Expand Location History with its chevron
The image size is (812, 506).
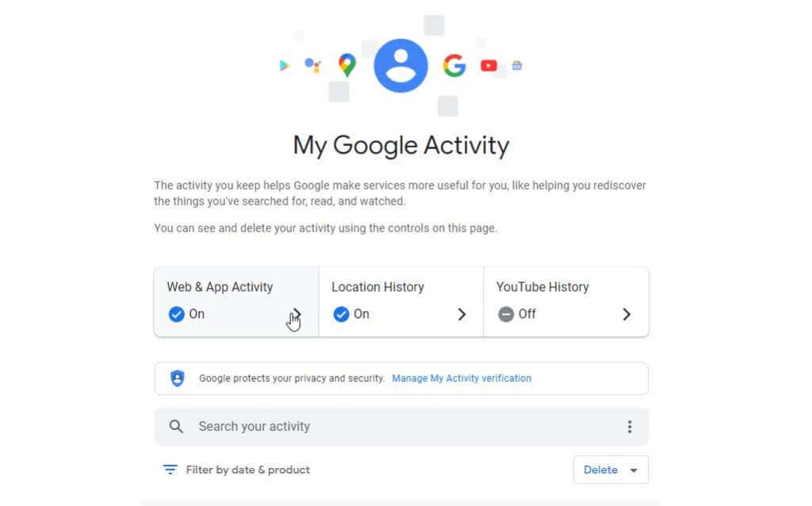pyautogui.click(x=462, y=314)
